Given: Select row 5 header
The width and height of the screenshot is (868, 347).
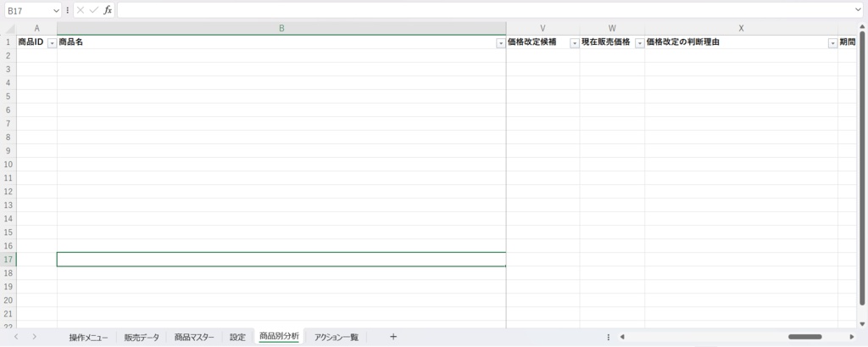Looking at the screenshot, I should tap(8, 96).
